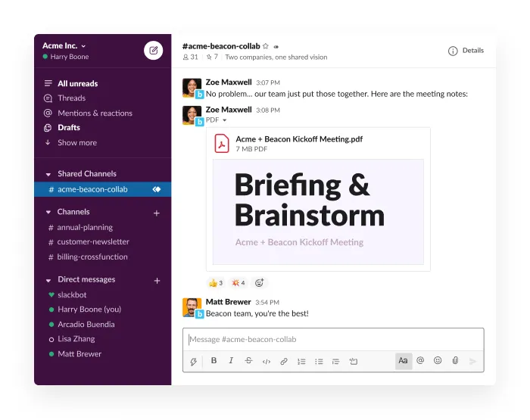
Task: Click Matt Brewer's avatar in chat
Action: [192, 307]
